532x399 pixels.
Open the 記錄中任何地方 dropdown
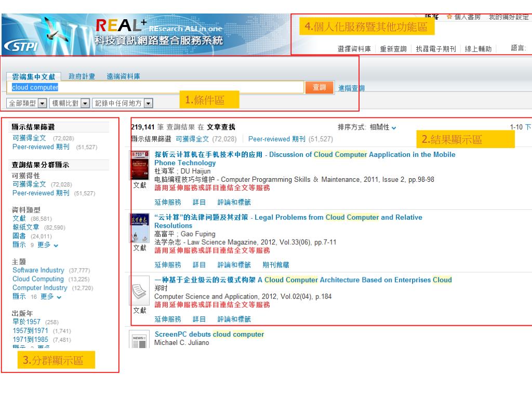[x=123, y=103]
